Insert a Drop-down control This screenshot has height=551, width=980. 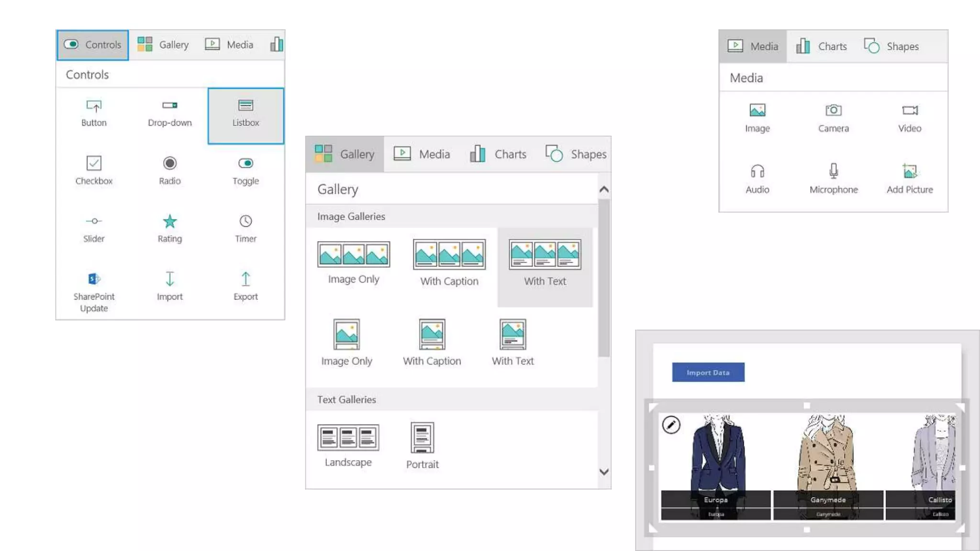pyautogui.click(x=169, y=113)
